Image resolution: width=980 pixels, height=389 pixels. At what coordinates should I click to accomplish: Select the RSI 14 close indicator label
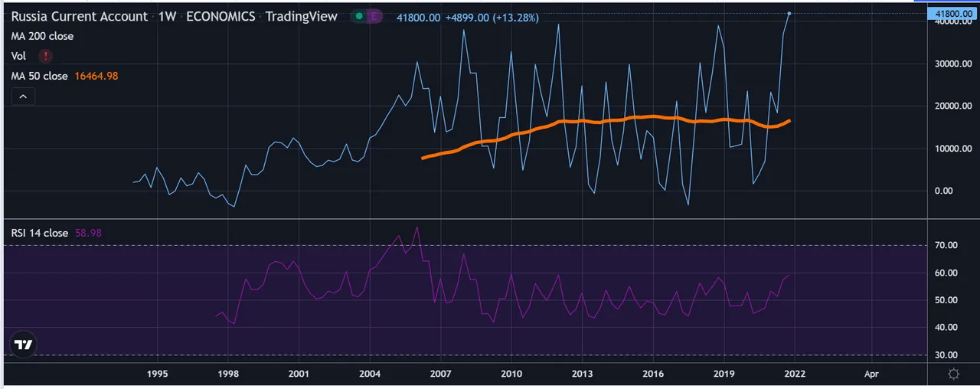39,233
